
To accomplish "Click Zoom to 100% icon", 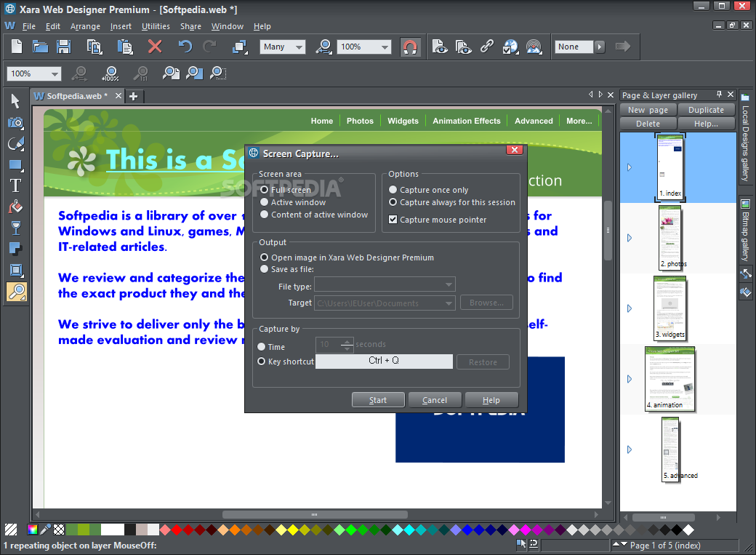I will click(x=111, y=73).
